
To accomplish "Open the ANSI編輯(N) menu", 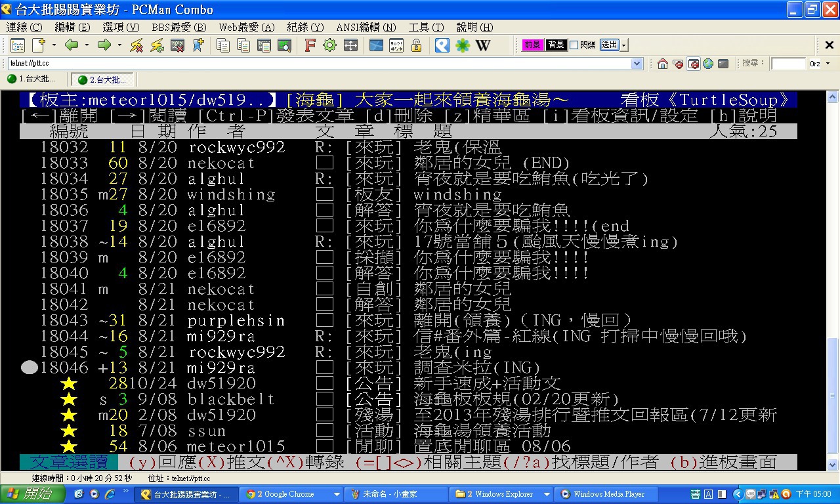I will pyautogui.click(x=366, y=28).
